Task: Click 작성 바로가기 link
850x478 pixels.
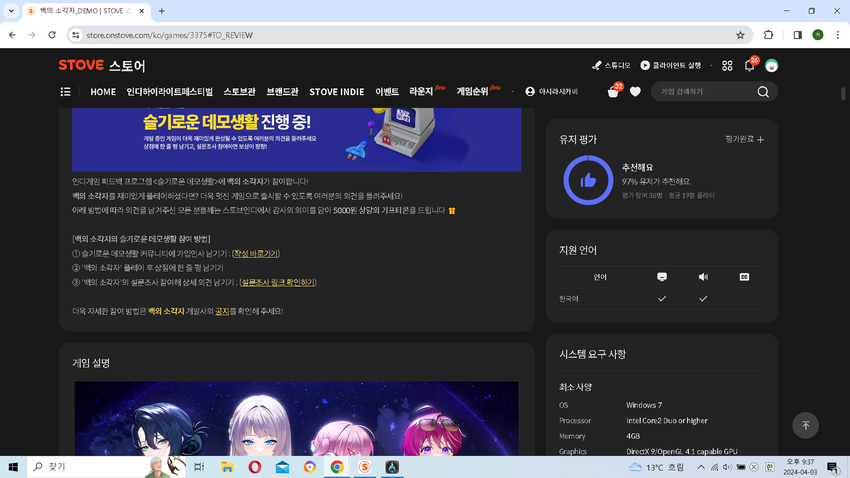Action: click(x=256, y=253)
